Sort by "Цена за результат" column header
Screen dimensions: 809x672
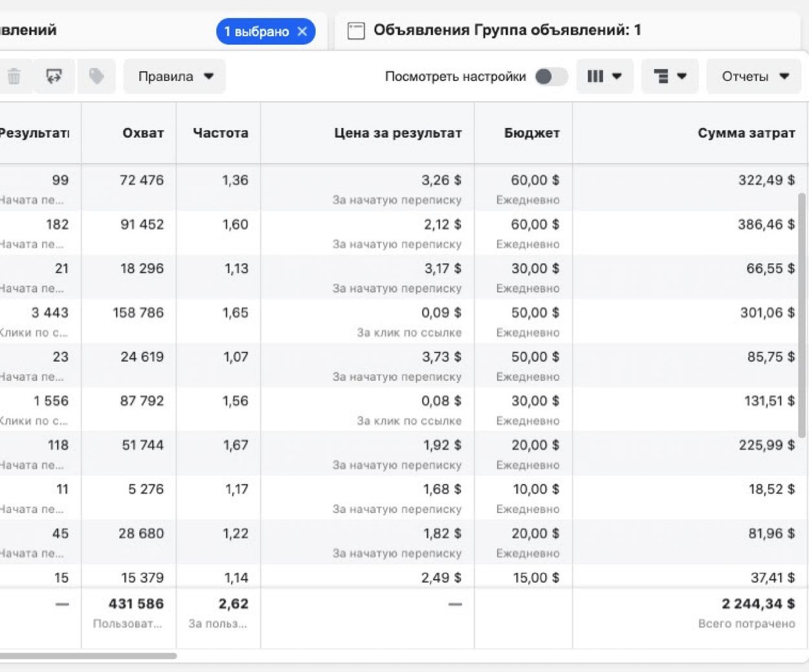pyautogui.click(x=398, y=133)
